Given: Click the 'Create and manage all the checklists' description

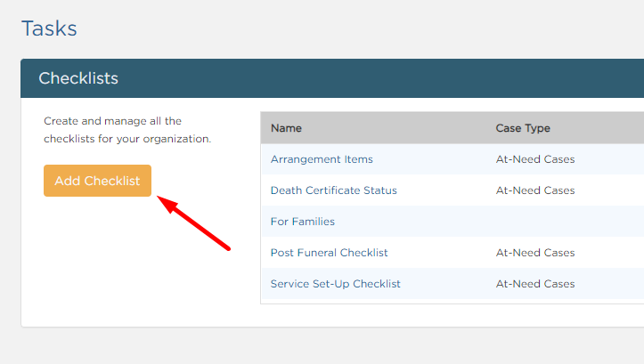Looking at the screenshot, I should pos(127,130).
